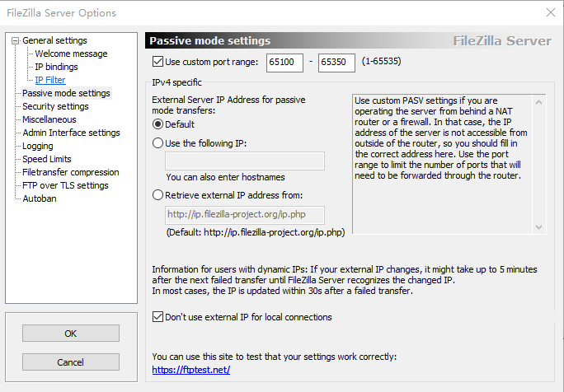Open the Logging options
Image resolution: width=564 pixels, height=392 pixels.
37,146
